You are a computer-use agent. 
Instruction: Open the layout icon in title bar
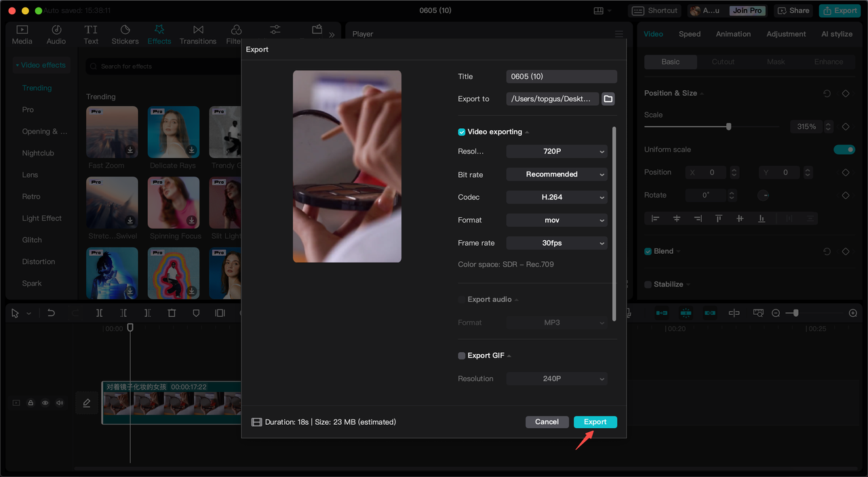tap(599, 11)
